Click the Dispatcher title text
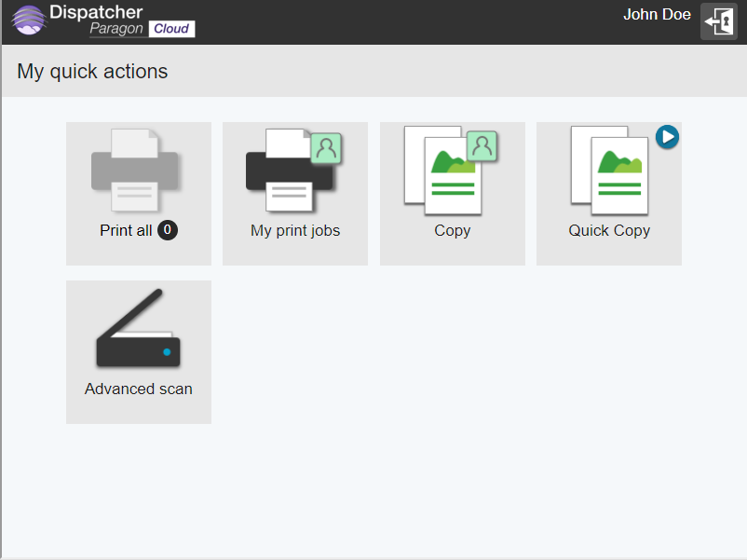The width and height of the screenshot is (747, 560). pyautogui.click(x=96, y=12)
